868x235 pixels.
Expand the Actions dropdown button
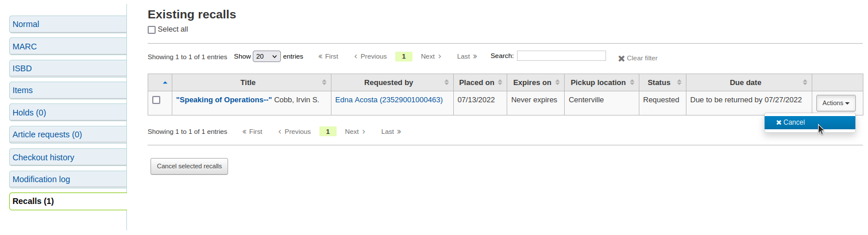pyautogui.click(x=835, y=103)
